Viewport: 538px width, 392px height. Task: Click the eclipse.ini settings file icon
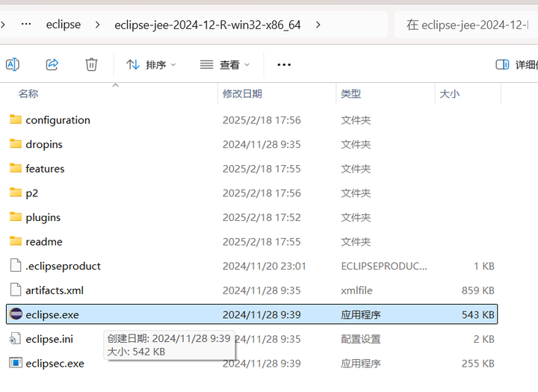pyautogui.click(x=16, y=338)
